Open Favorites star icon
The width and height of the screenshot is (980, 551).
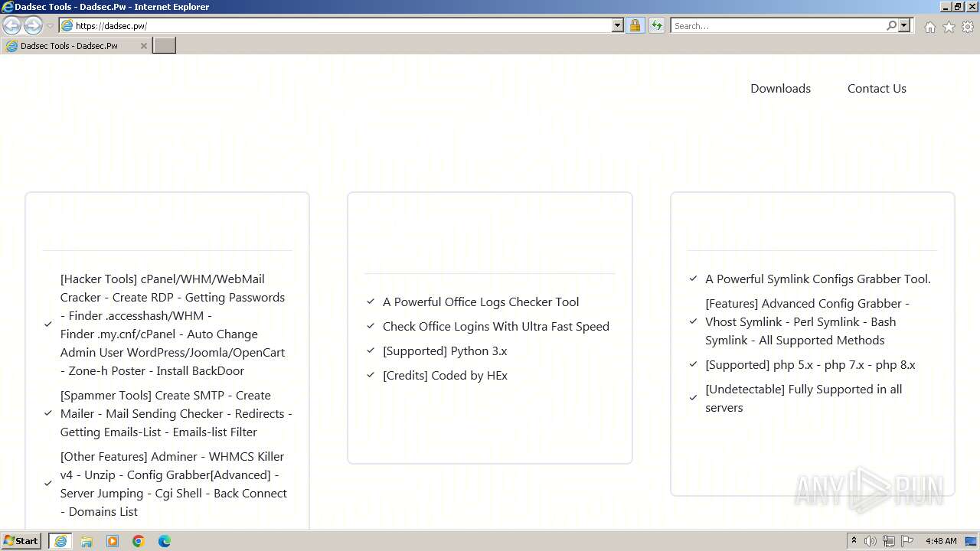tap(949, 27)
